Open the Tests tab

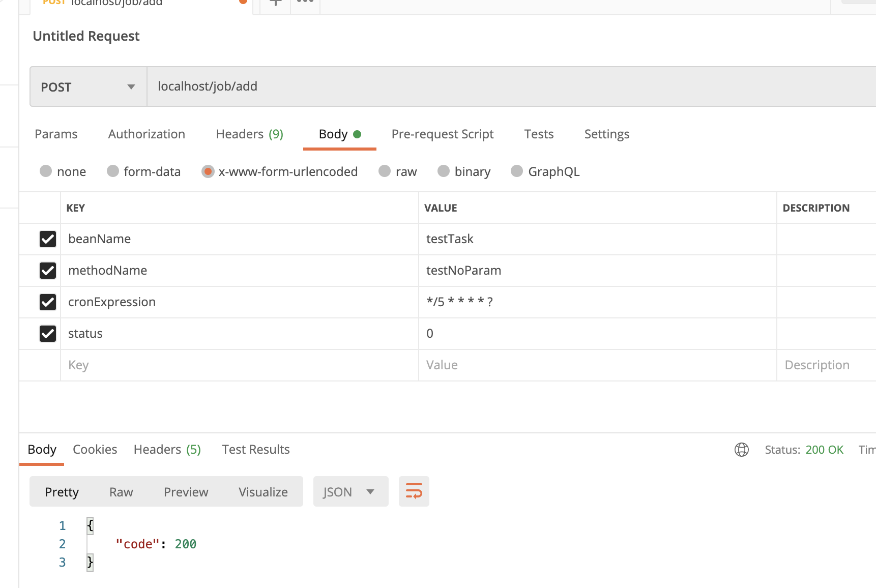539,134
